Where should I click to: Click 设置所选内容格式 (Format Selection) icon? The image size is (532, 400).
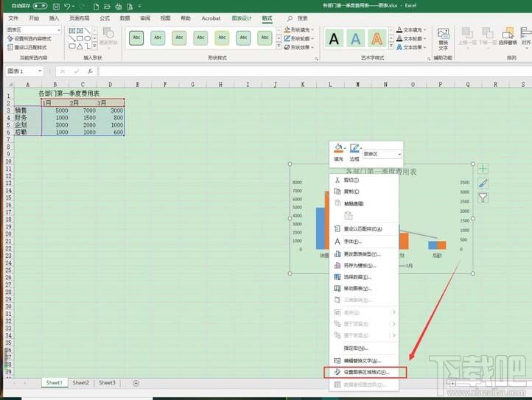[x=10, y=39]
